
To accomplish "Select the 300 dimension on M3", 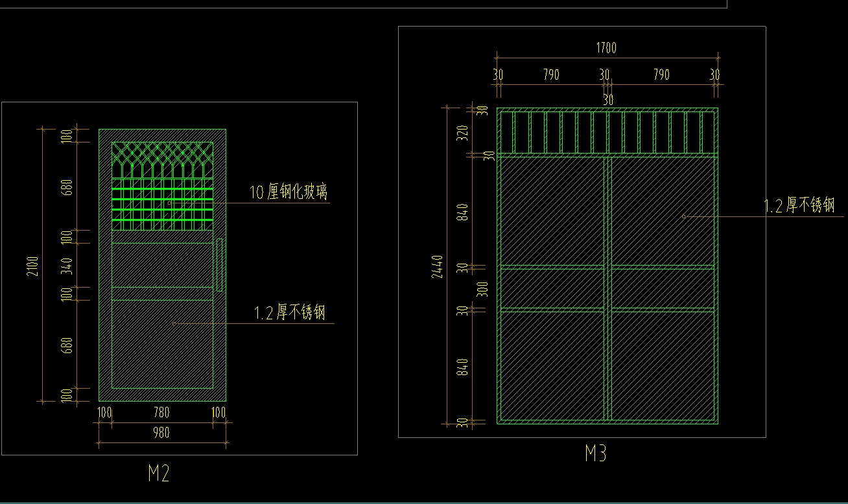I will point(482,289).
